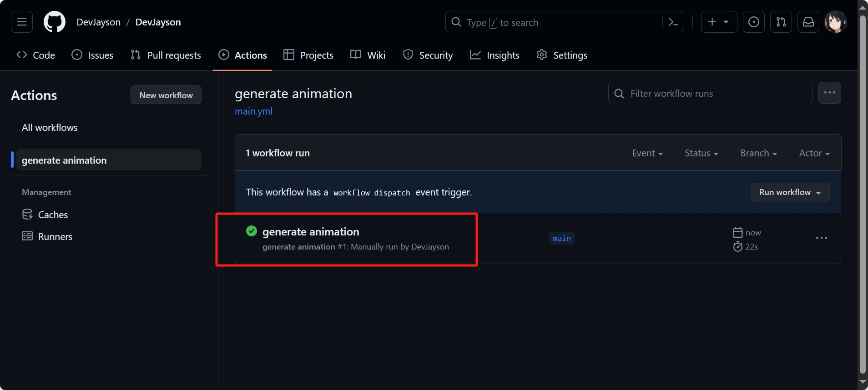Open the Issues tab

93,55
